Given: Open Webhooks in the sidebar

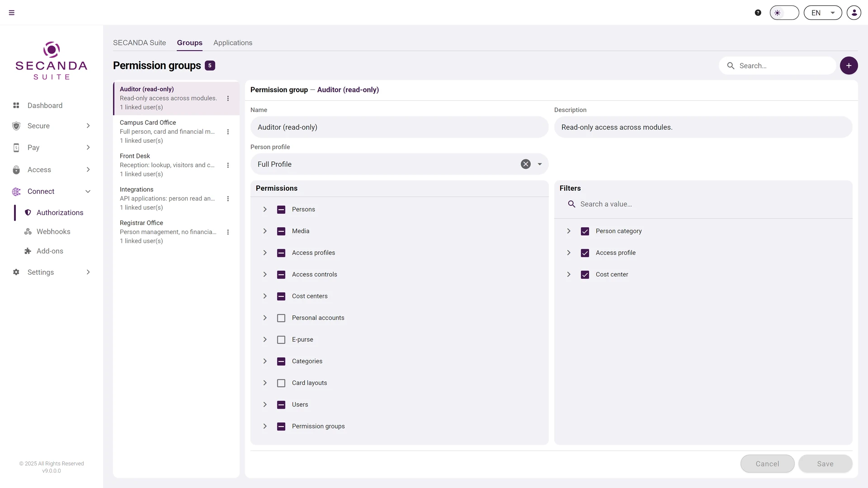Looking at the screenshot, I should coord(53,231).
